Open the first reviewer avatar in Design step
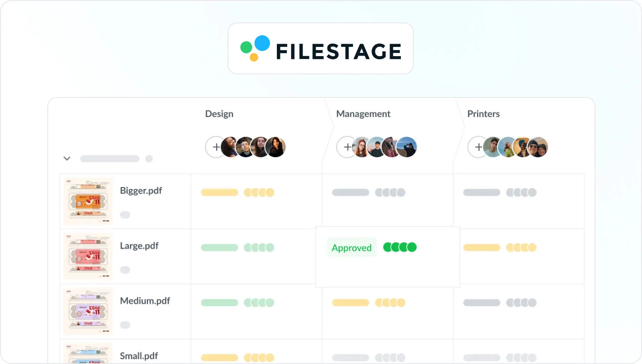This screenshot has width=642, height=364. [x=230, y=147]
